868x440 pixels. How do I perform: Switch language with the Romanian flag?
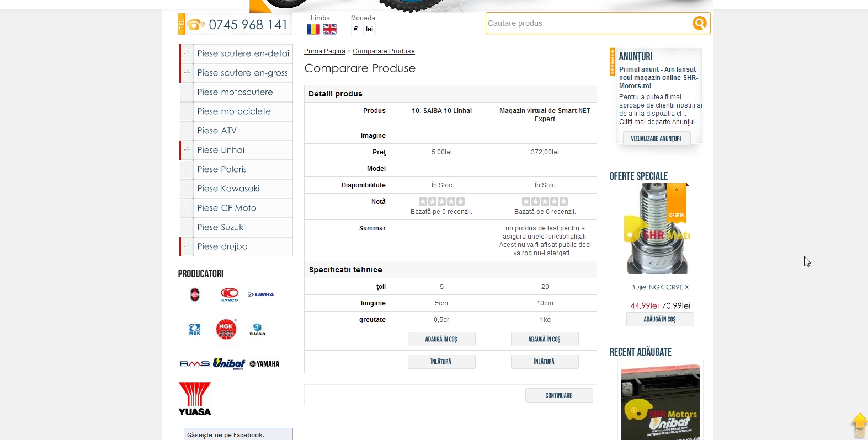point(313,29)
